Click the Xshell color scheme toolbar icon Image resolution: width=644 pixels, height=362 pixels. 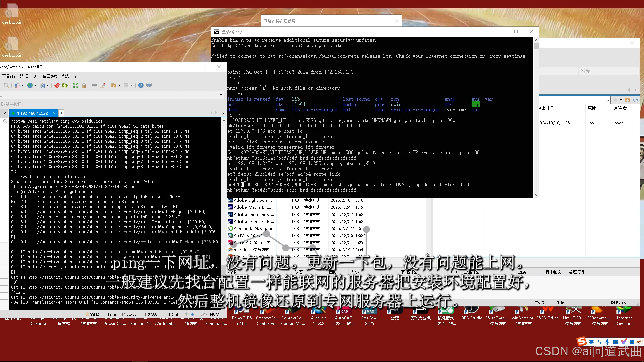(x=17, y=85)
